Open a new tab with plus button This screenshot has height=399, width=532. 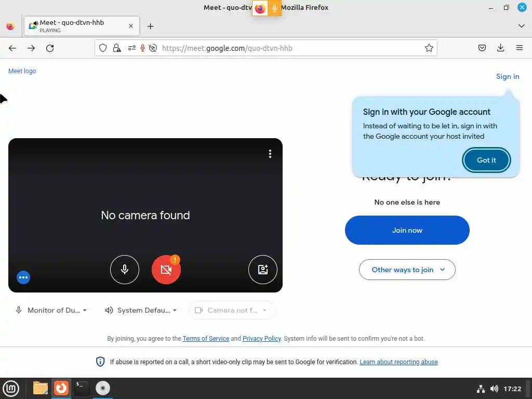150,26
